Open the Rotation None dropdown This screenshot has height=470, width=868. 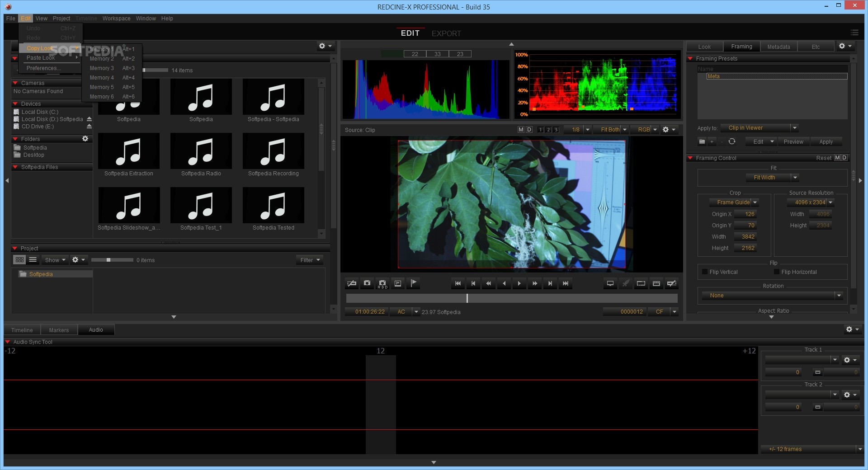pyautogui.click(x=772, y=296)
